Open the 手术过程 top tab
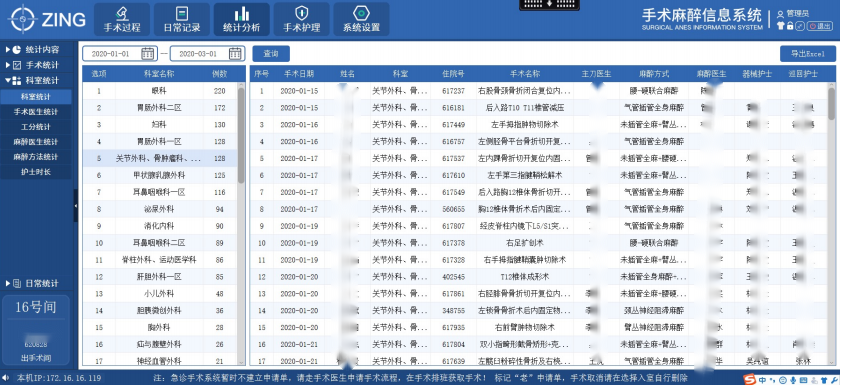 [122, 19]
